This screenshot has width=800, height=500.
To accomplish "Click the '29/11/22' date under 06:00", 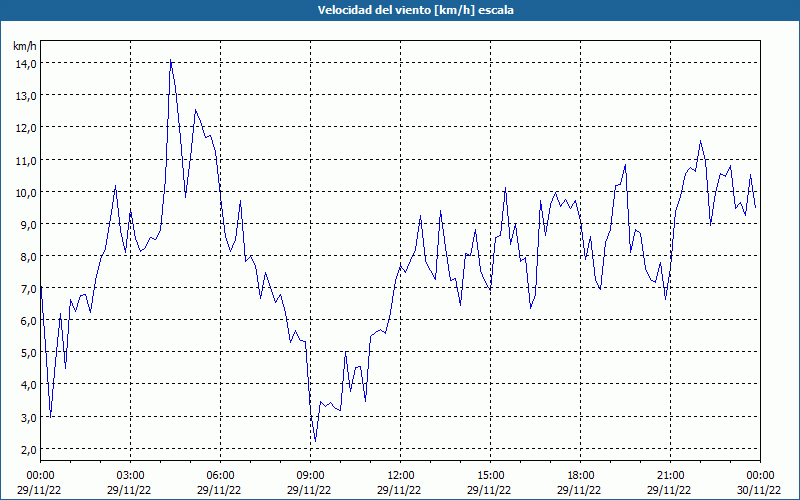I will [219, 490].
